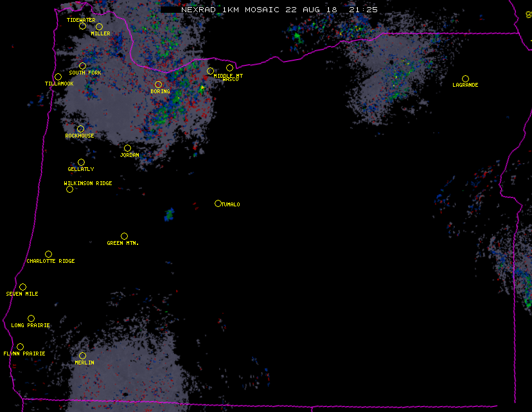This screenshot has width=532, height=412.
Task: Click the NEXRAD 1KM MOSAIC title text
Action: tap(230, 10)
